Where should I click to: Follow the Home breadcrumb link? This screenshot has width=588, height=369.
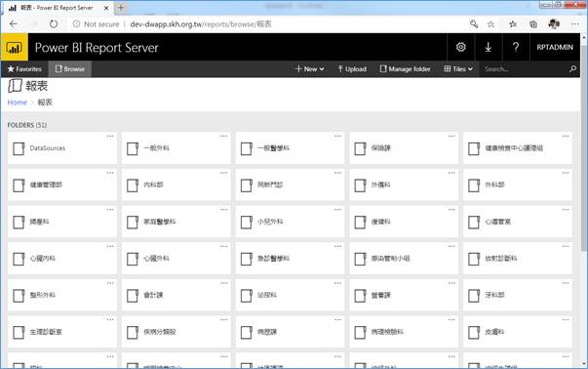[x=18, y=102]
